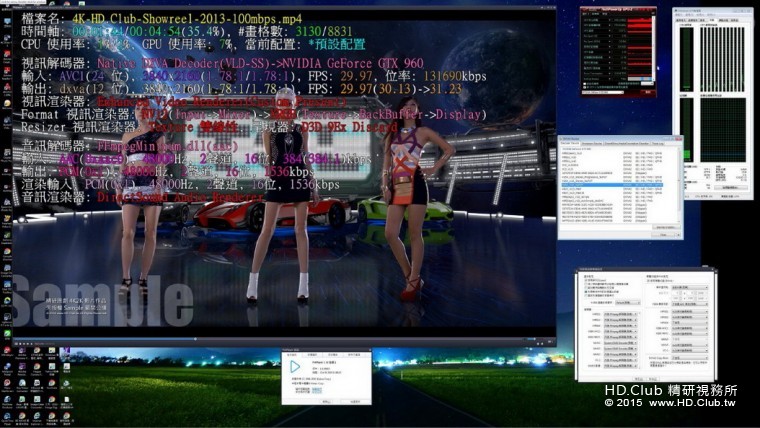Screen dimensions: 760x428
Task: Toggle the third checkbox in the codec settings dialog
Action: (x=586, y=287)
